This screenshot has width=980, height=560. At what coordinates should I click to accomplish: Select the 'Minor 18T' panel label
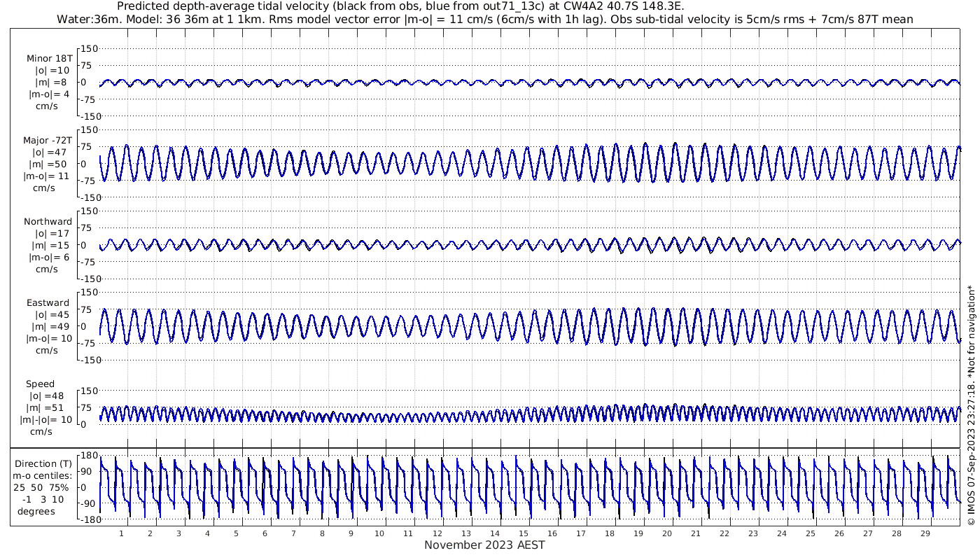(49, 58)
